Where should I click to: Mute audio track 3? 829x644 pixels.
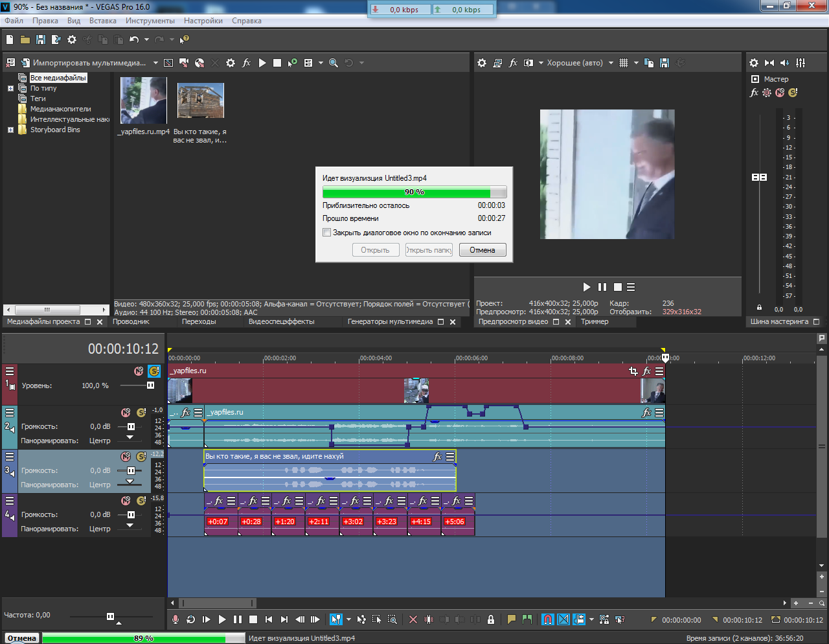pos(126,457)
